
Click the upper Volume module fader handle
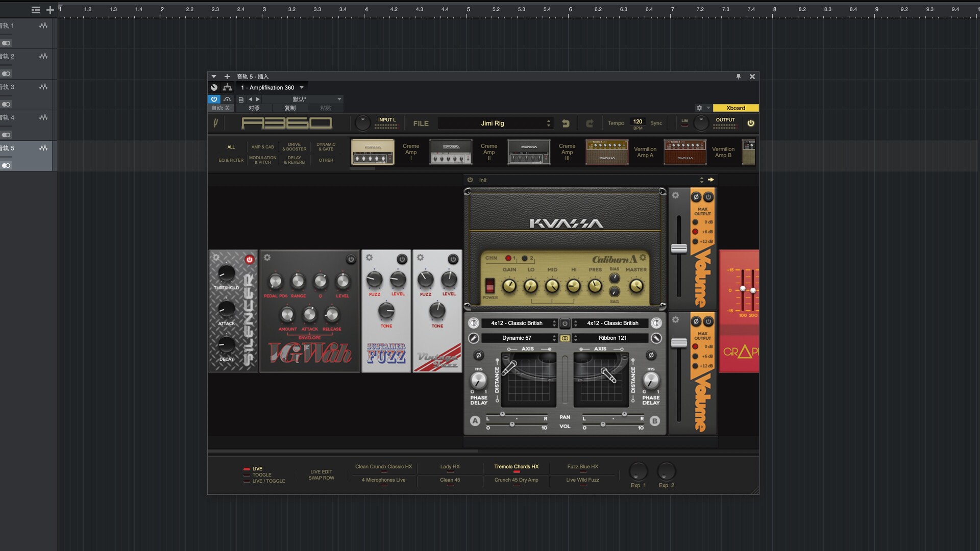tap(678, 248)
